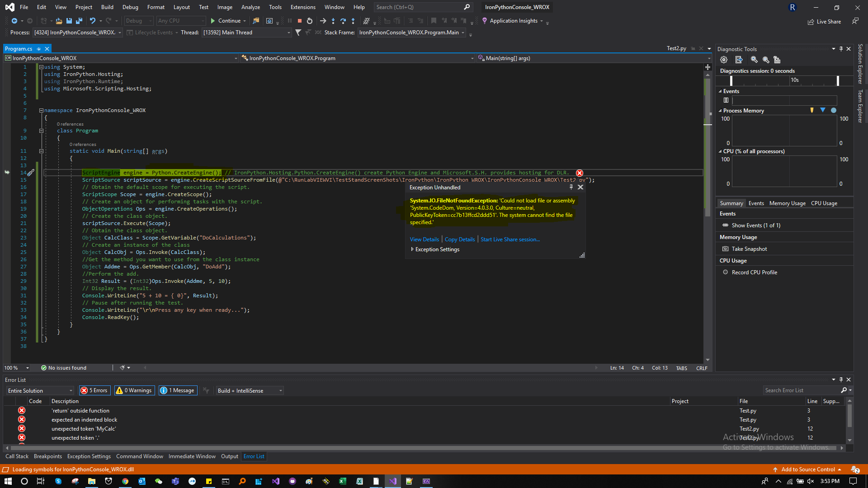Click the Step Out icon

(x=353, y=20)
